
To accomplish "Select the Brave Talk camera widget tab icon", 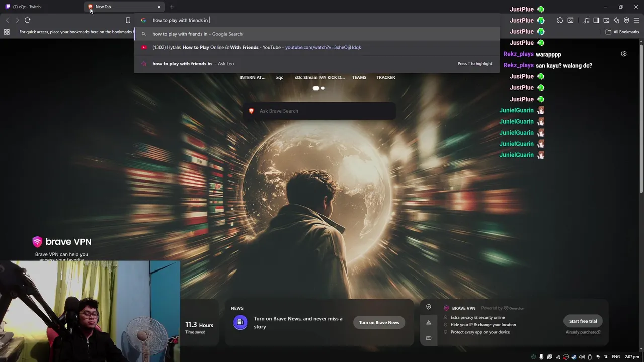I will pos(429,338).
